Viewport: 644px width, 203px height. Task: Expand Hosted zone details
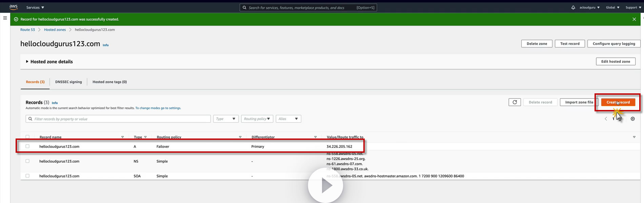[49, 62]
